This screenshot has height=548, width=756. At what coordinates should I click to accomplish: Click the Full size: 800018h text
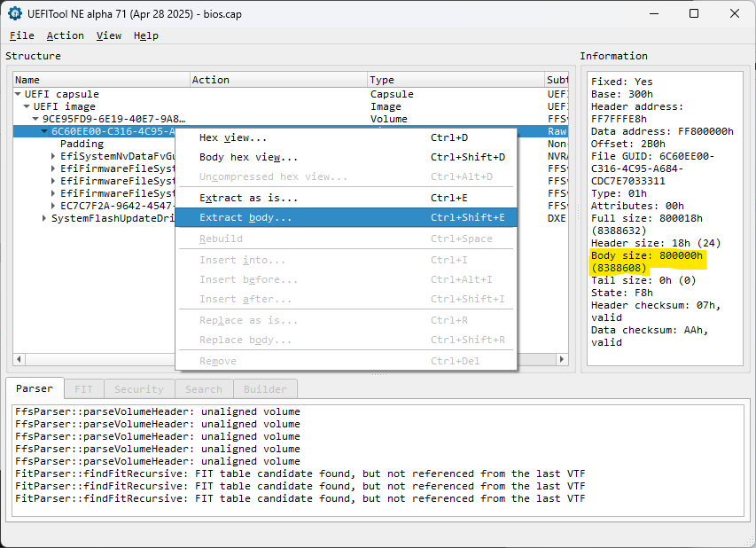[x=647, y=218]
